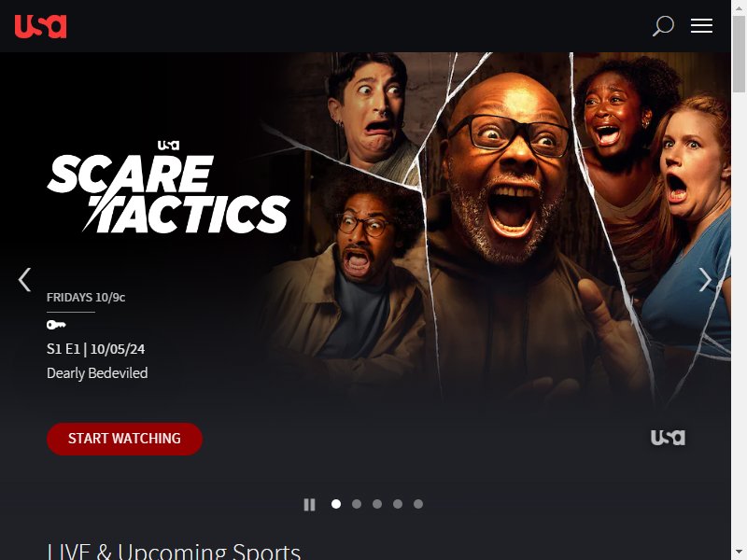This screenshot has width=747, height=560.
Task: Open the search magnifier icon
Action: tap(663, 26)
